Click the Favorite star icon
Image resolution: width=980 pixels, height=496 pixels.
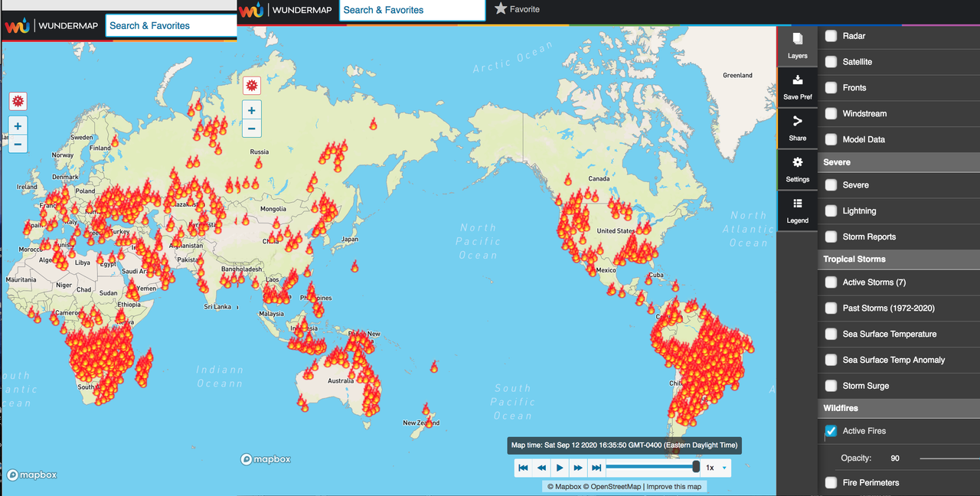point(501,9)
